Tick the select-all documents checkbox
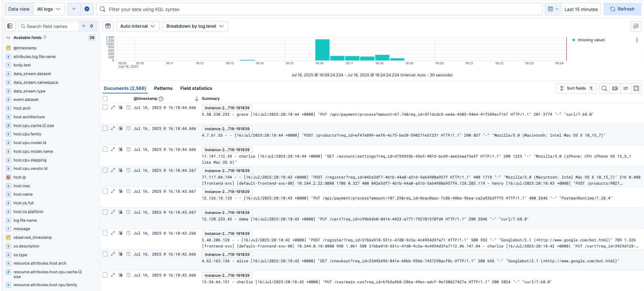The height and width of the screenshot is (291, 644). pyautogui.click(x=105, y=99)
